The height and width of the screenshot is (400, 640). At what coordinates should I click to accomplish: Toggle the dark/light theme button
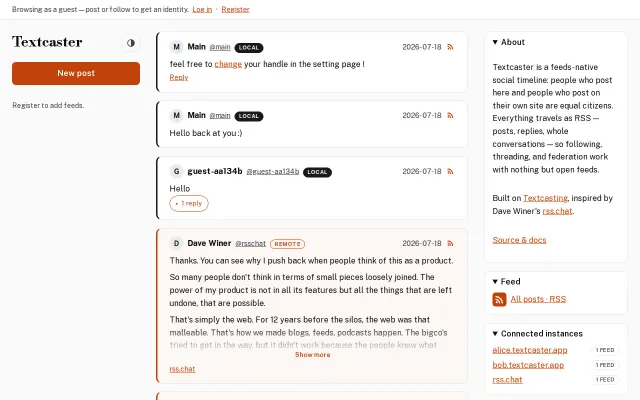(x=131, y=43)
